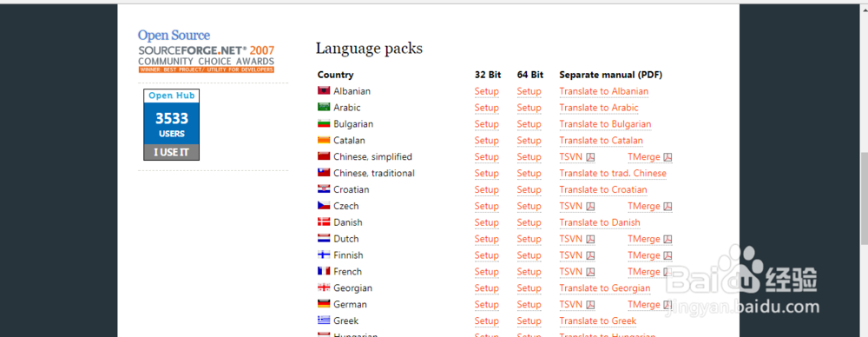Click the Czech flag icon
This screenshot has width=868, height=337.
(324, 205)
